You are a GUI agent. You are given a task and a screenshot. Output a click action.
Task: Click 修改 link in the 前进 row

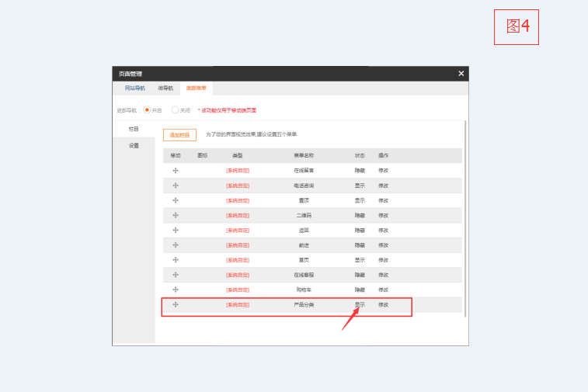[x=383, y=245]
